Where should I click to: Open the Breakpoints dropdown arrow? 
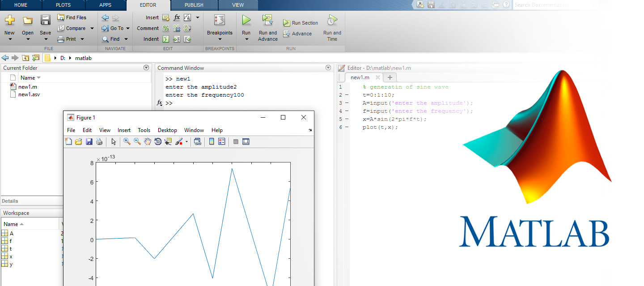pyautogui.click(x=220, y=39)
